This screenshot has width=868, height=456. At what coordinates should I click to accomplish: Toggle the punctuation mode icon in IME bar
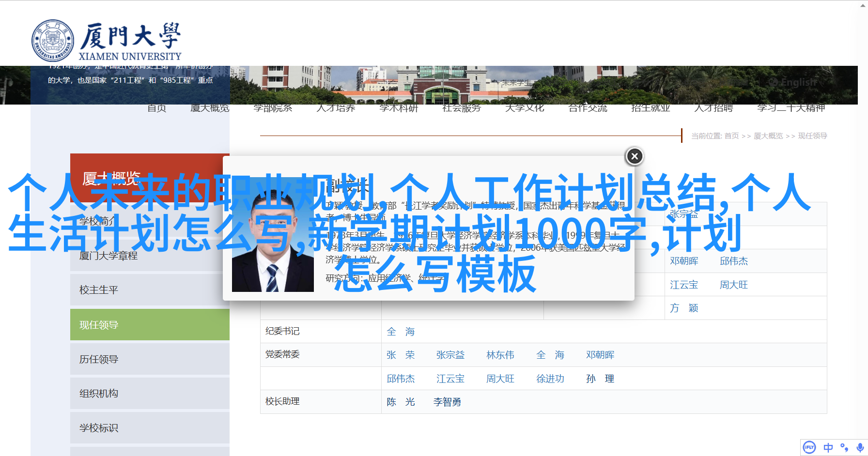coord(844,447)
